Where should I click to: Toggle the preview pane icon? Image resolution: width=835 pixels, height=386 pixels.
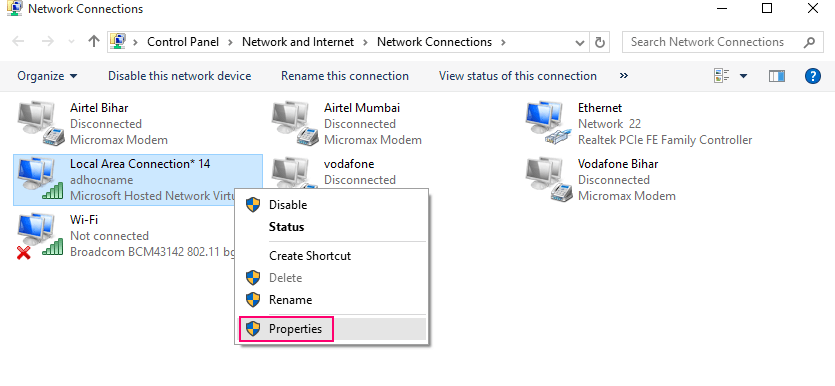point(777,76)
